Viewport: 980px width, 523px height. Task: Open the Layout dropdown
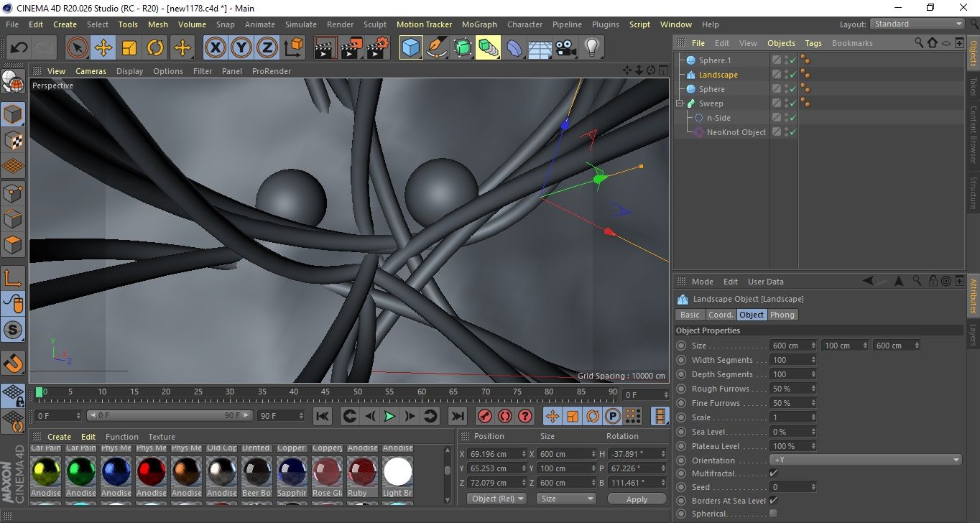917,24
